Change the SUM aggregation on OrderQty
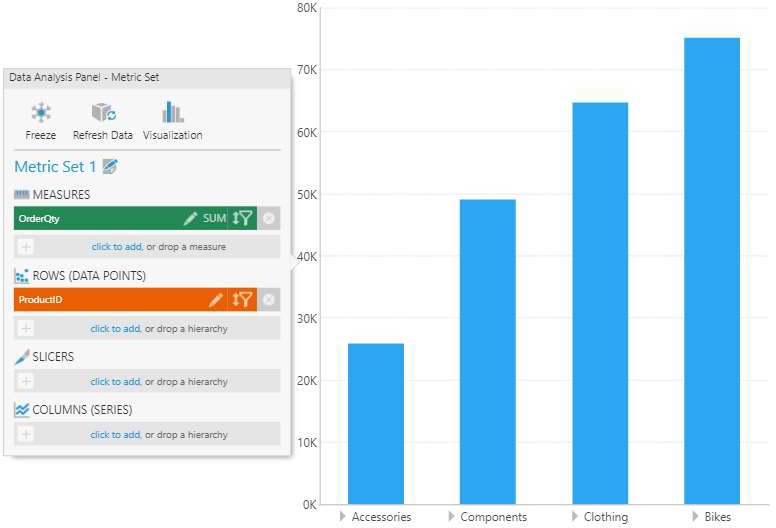This screenshot has width=776, height=528. [214, 218]
